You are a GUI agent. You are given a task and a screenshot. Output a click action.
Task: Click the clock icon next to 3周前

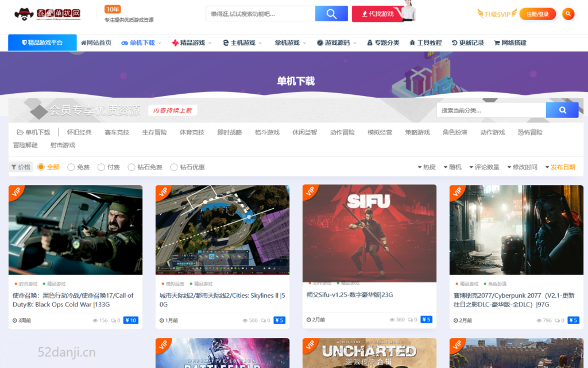point(14,321)
